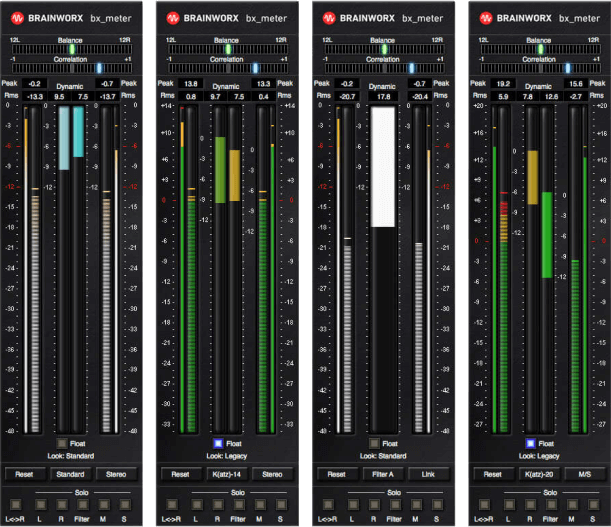Click the 17.8 Dynamic value readout
This screenshot has height=527, width=611.
(x=384, y=96)
